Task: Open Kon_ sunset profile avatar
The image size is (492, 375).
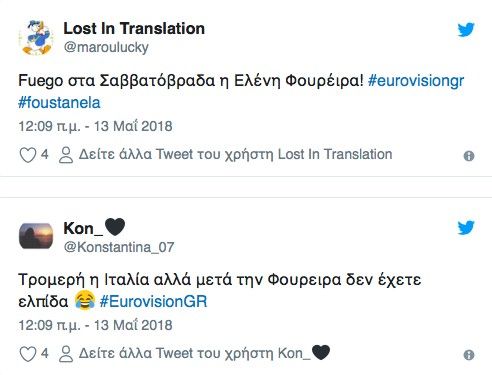Action: (x=36, y=236)
